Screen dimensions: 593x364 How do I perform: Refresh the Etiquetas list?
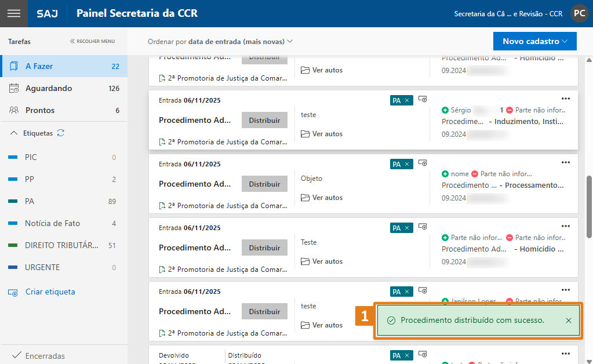click(61, 133)
